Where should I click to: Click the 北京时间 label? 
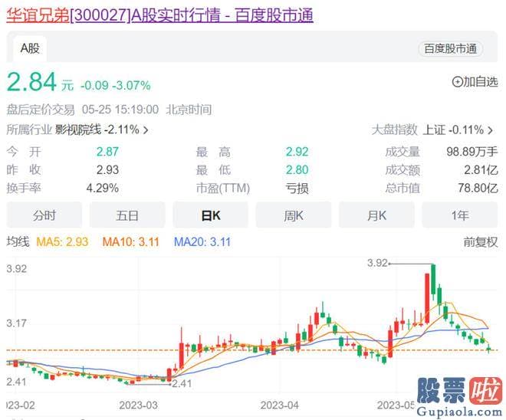[189, 110]
